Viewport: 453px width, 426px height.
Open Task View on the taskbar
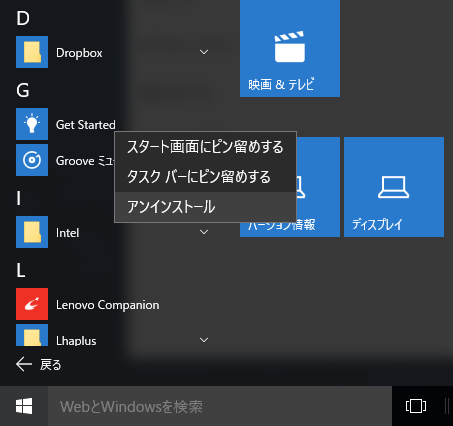pos(416,406)
